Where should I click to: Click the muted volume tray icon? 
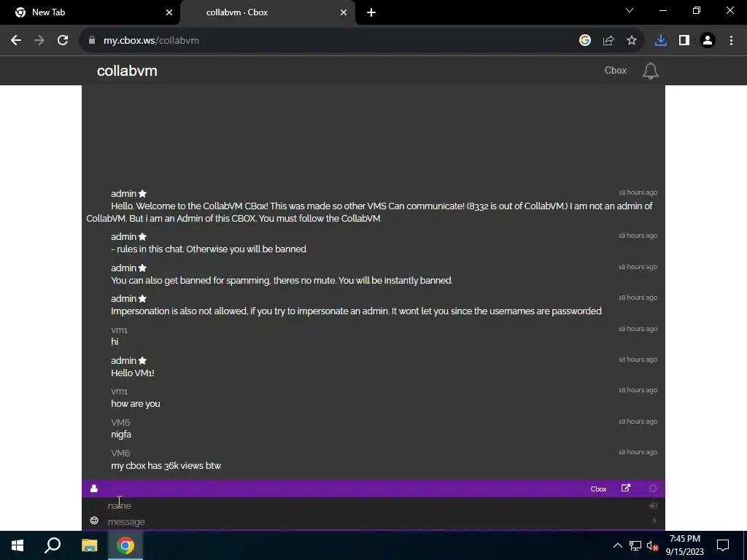click(x=652, y=545)
